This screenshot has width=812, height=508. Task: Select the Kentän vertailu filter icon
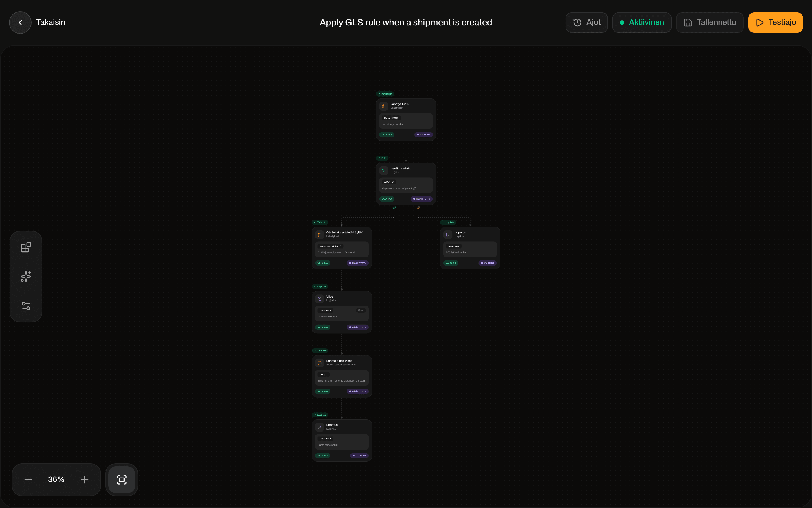pos(383,170)
